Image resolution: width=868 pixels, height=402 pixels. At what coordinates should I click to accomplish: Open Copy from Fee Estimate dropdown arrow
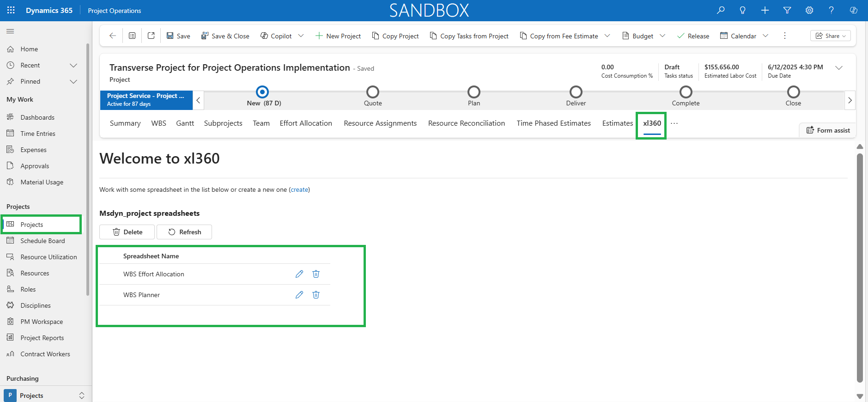tap(607, 36)
